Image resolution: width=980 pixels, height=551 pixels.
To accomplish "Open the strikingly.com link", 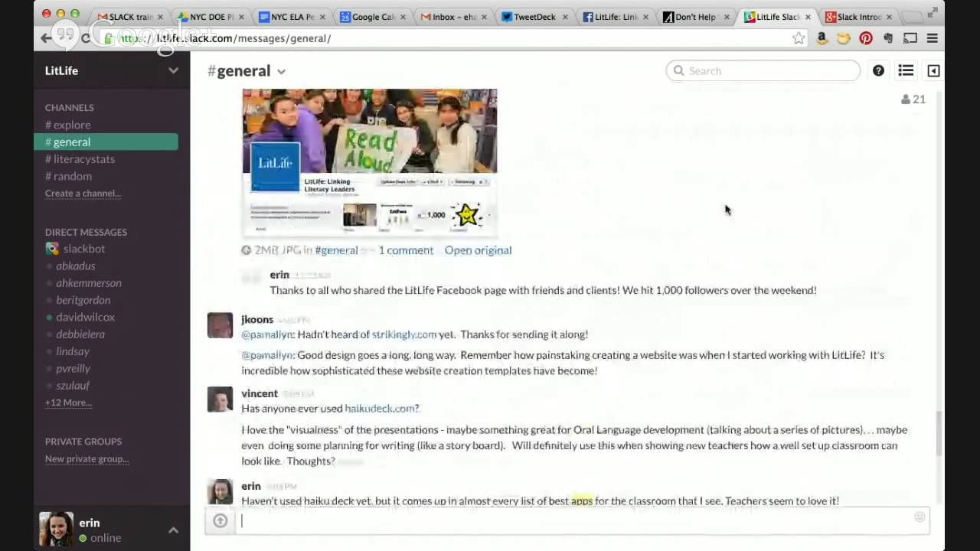I will pyautogui.click(x=404, y=334).
